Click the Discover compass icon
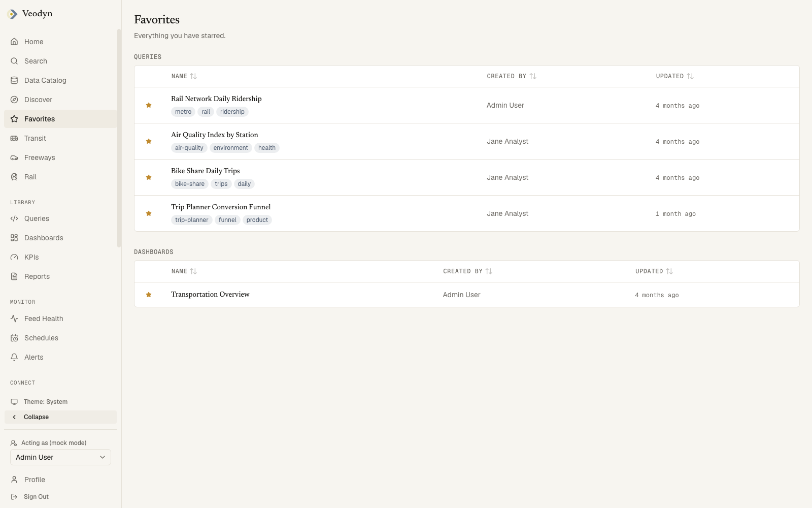Screen dimensions: 812x508 click(14, 100)
